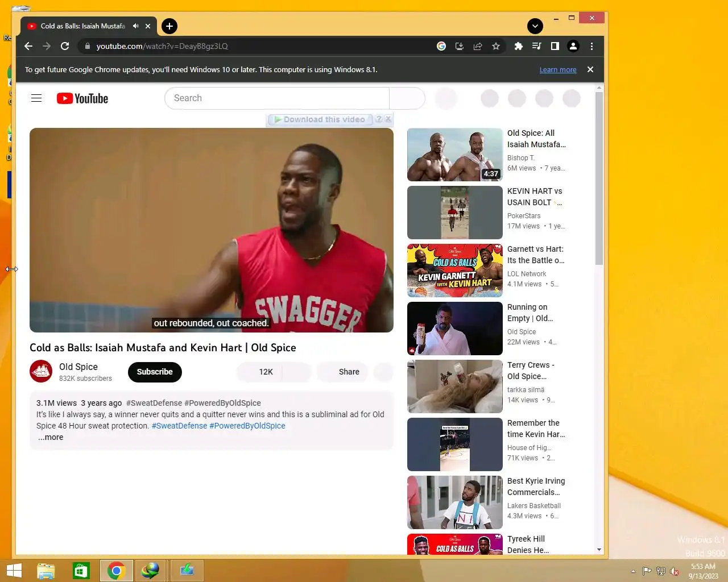Open Tyreek Hill Denies video title
Viewport: 728px width, 582px height.
528,544
